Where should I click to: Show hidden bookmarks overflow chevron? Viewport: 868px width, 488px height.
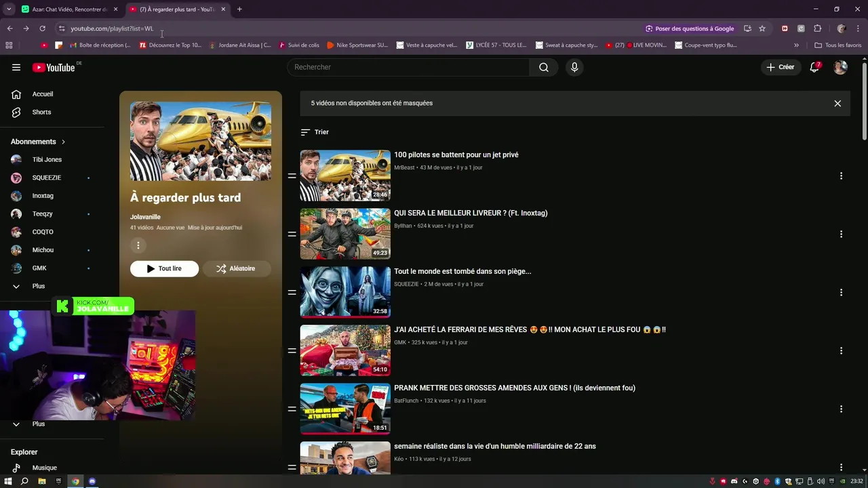(796, 45)
